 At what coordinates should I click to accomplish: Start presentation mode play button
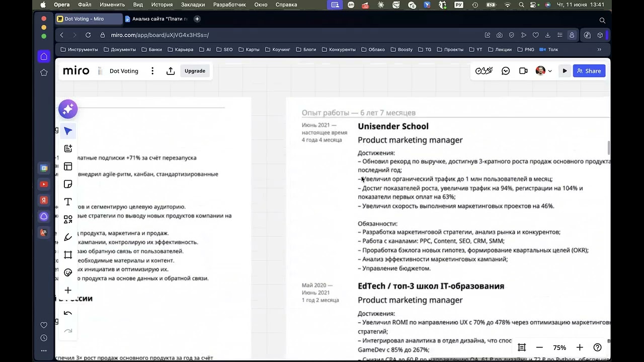(565, 71)
